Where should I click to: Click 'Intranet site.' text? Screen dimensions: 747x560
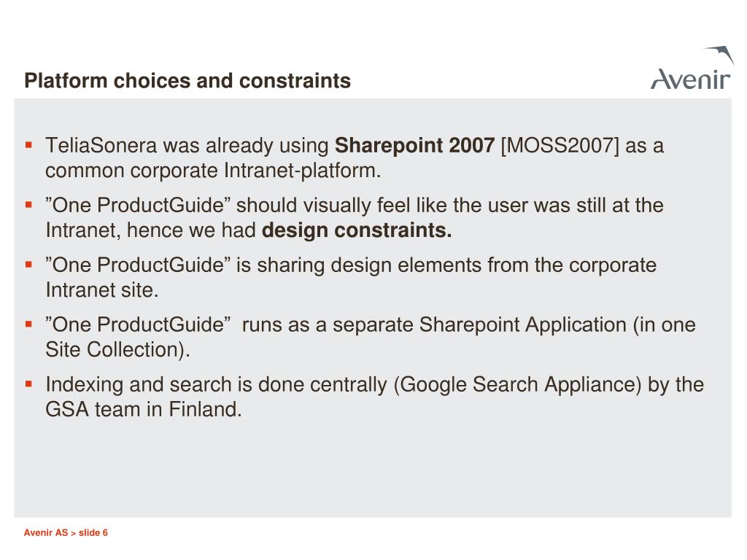(102, 290)
